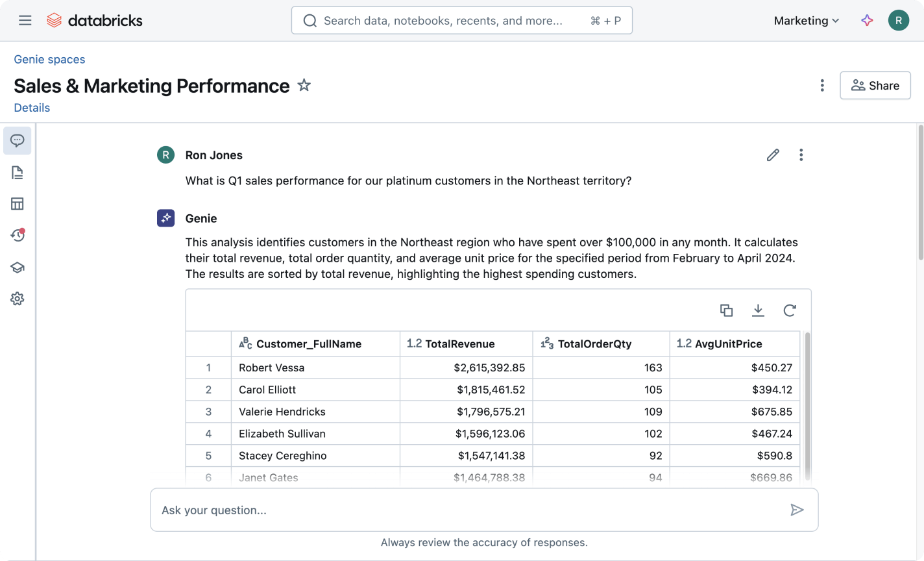Star the Sales & Marketing Performance space
924x561 pixels.
click(304, 85)
